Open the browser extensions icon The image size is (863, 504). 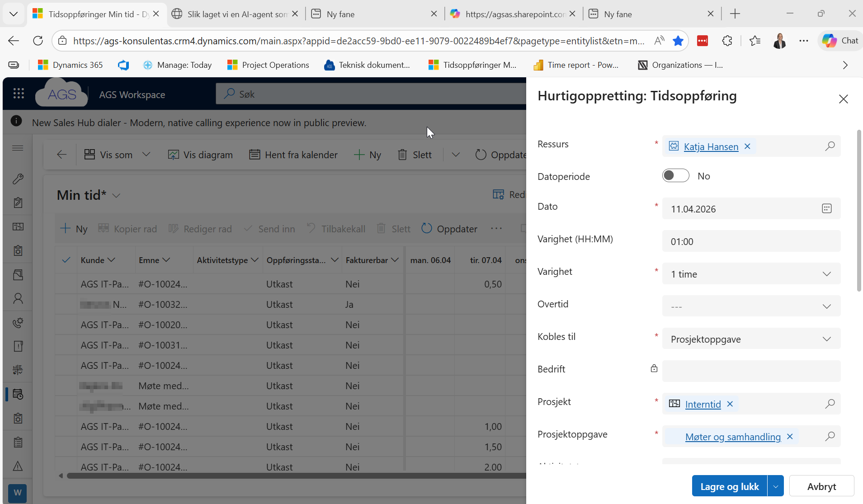(x=727, y=41)
